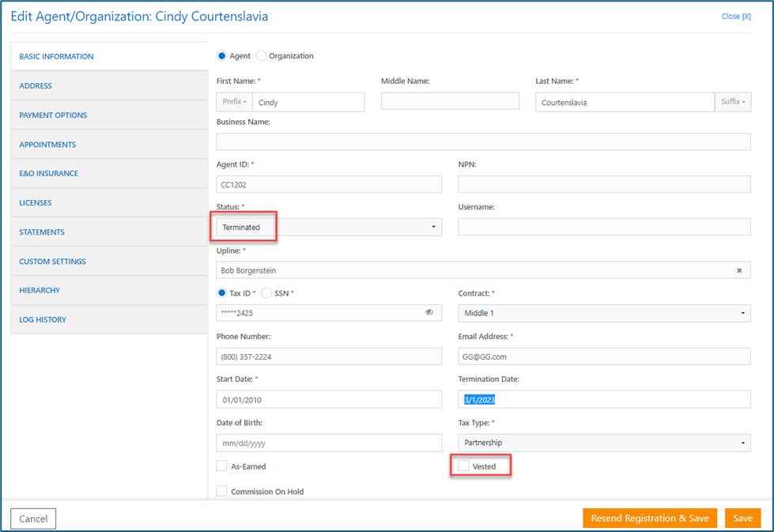Open the Tax Type dropdown
774x532 pixels.
click(x=603, y=443)
